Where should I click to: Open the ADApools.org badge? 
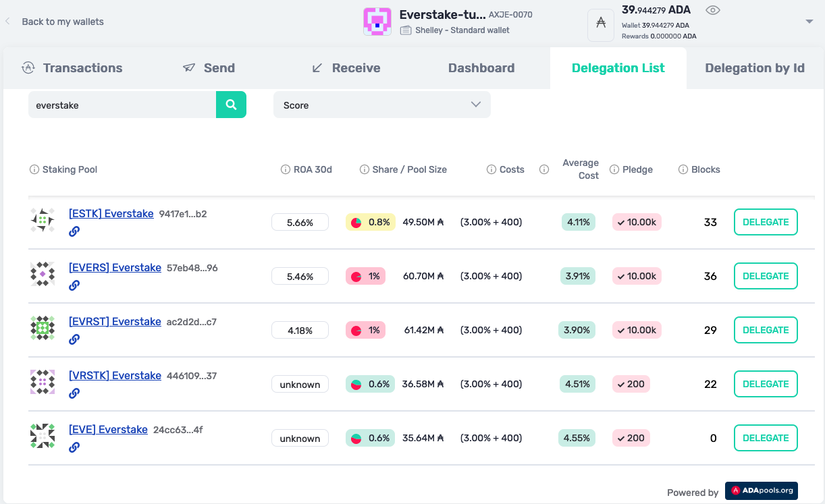coord(762,491)
